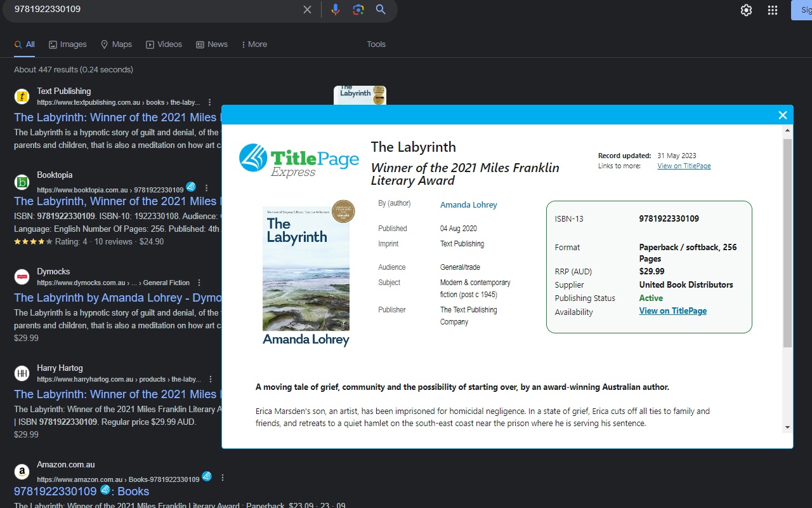Click The Labyrinth title heading in popup
The width and height of the screenshot is (812, 508).
click(413, 147)
